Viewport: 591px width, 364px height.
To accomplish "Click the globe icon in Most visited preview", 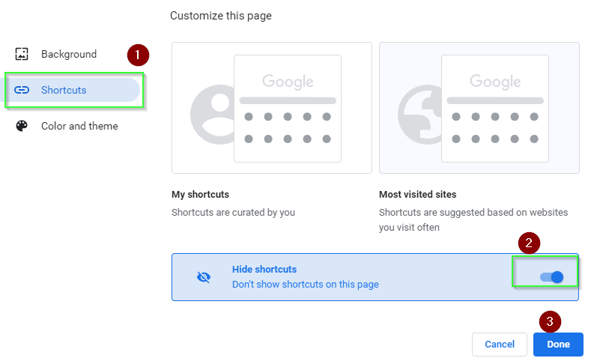I will pos(420,115).
